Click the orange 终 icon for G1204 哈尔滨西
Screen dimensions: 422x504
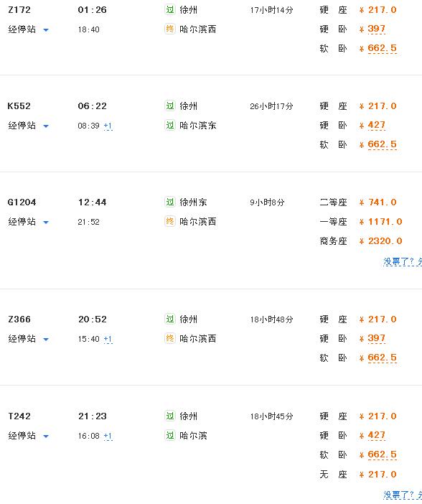170,221
